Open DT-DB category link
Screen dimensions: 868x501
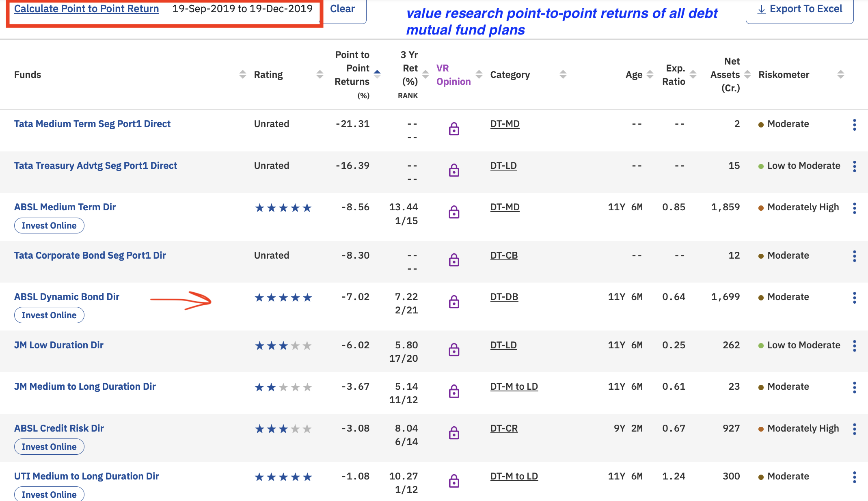[504, 297]
